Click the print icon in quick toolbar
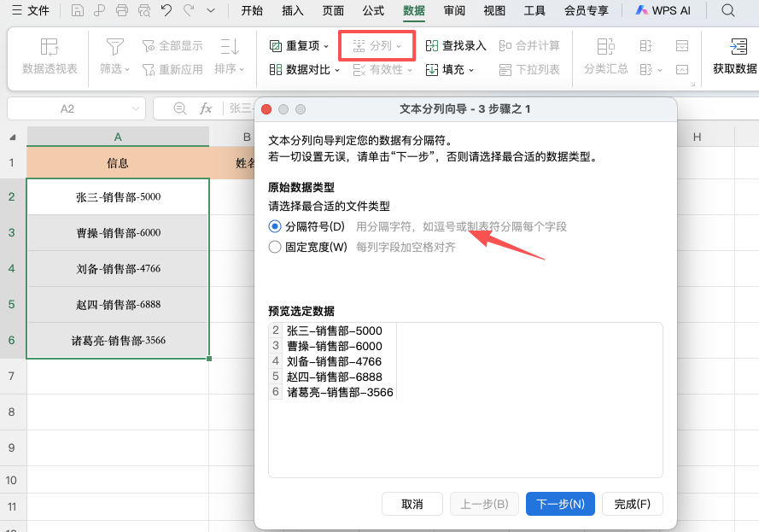 coord(122,10)
